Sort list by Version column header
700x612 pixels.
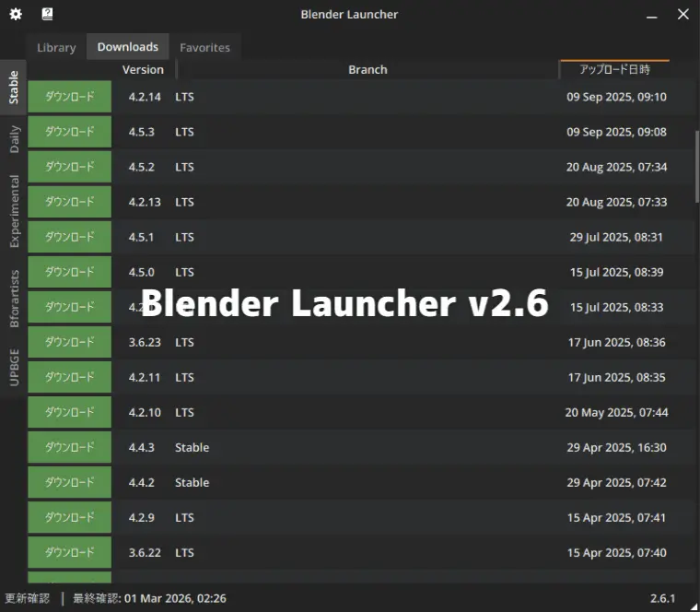[x=143, y=69]
